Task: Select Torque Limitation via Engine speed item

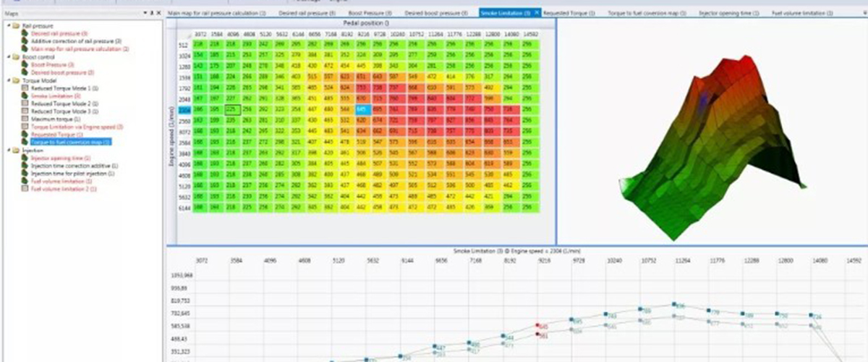Action: tap(77, 127)
